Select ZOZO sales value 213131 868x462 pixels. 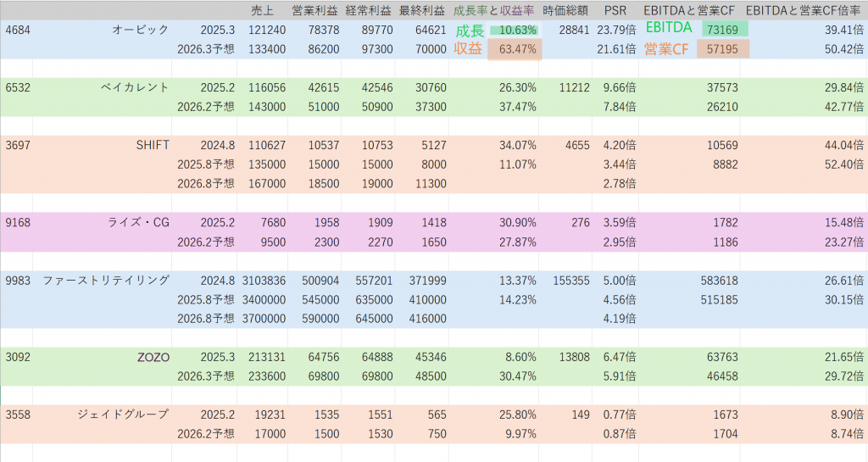267,357
